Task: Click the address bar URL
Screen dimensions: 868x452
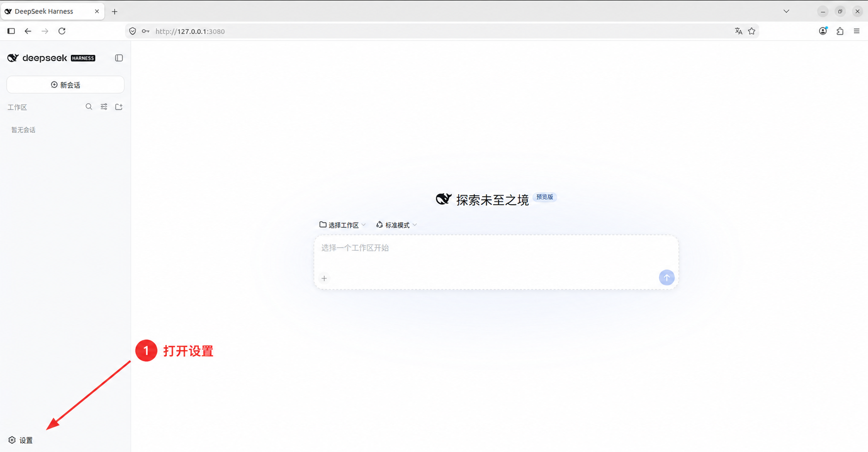Action: 190,31
